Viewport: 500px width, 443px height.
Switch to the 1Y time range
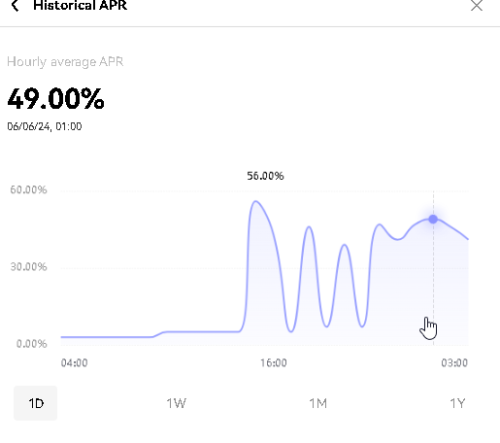(x=457, y=403)
